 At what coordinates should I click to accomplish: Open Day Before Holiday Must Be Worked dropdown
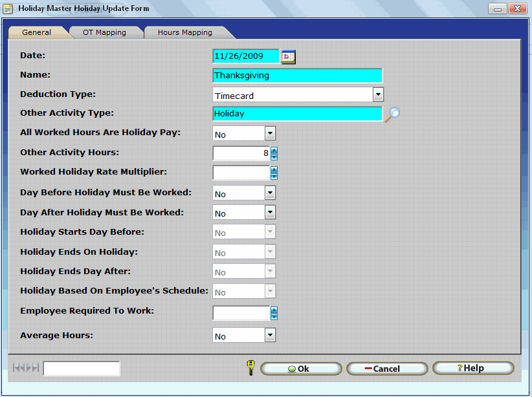270,193
